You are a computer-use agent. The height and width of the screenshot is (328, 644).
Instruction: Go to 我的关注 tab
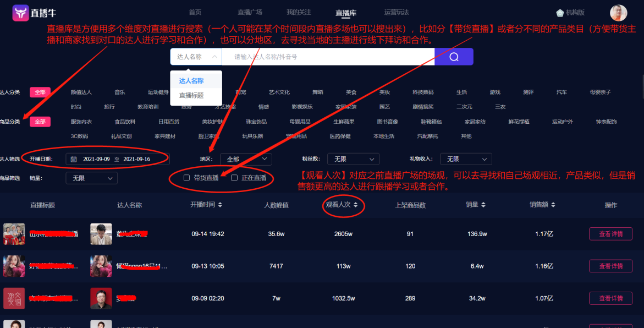click(299, 12)
